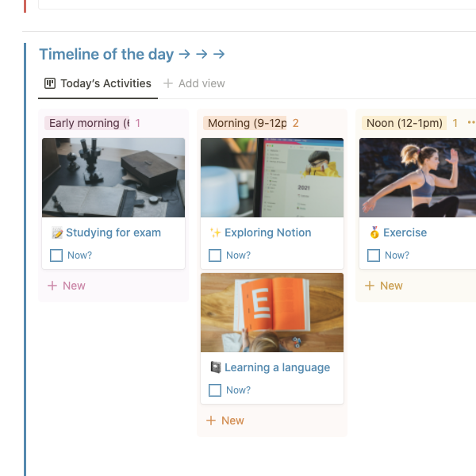
Task: Click the running woman cover image thumbnail
Action: coord(418,178)
